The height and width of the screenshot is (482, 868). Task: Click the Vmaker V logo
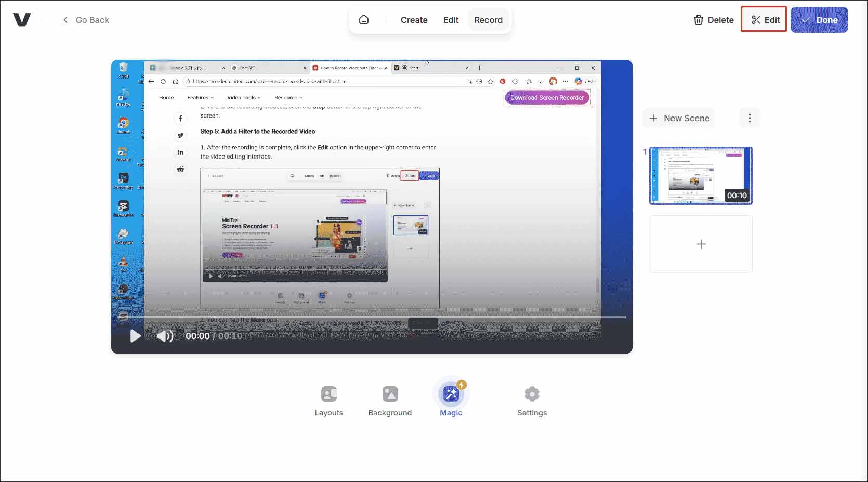tap(22, 20)
